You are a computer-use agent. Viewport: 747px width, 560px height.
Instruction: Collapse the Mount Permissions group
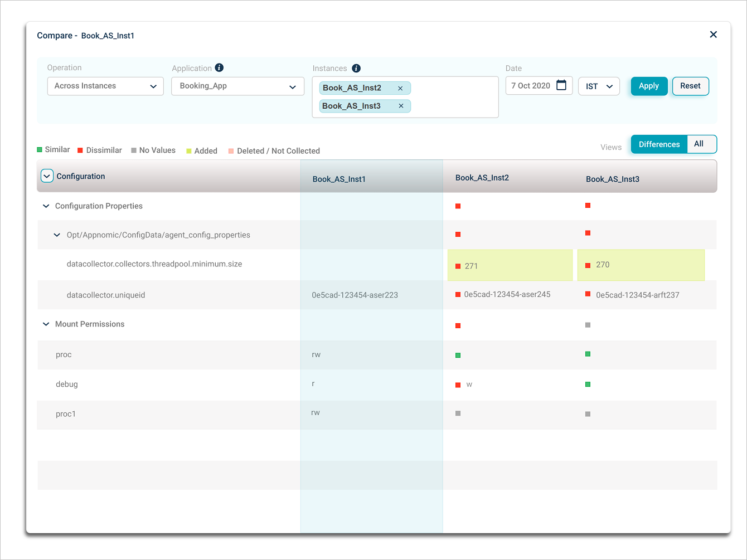46,324
